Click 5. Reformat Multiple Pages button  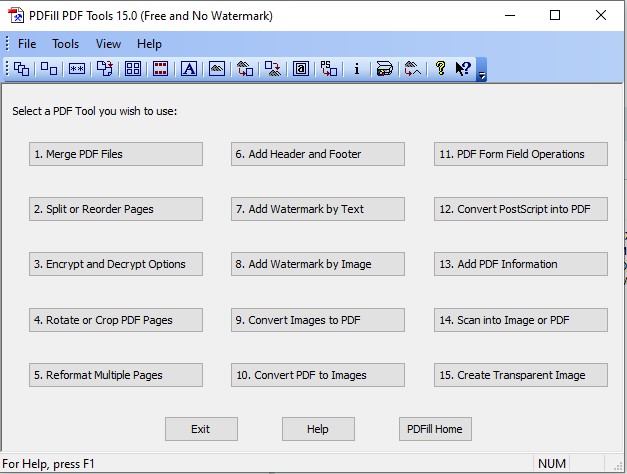coord(116,375)
